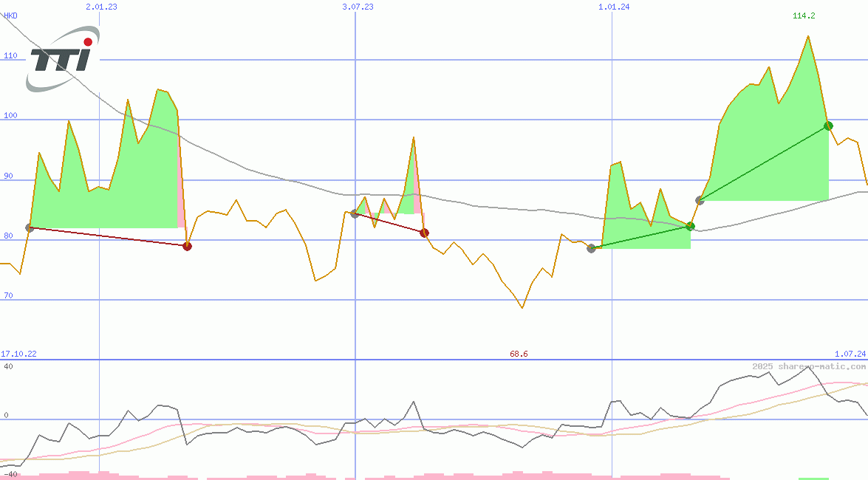Click the red exit marker below 80

click(x=187, y=246)
